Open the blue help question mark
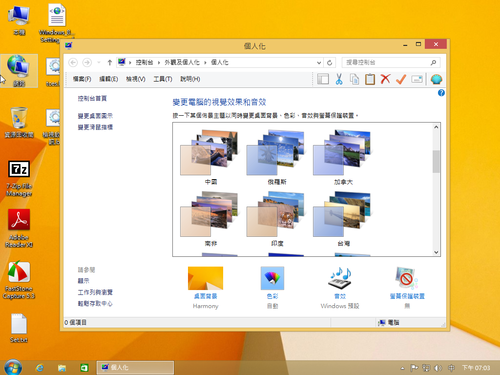Viewport: 500px width, 375px height. [x=441, y=93]
